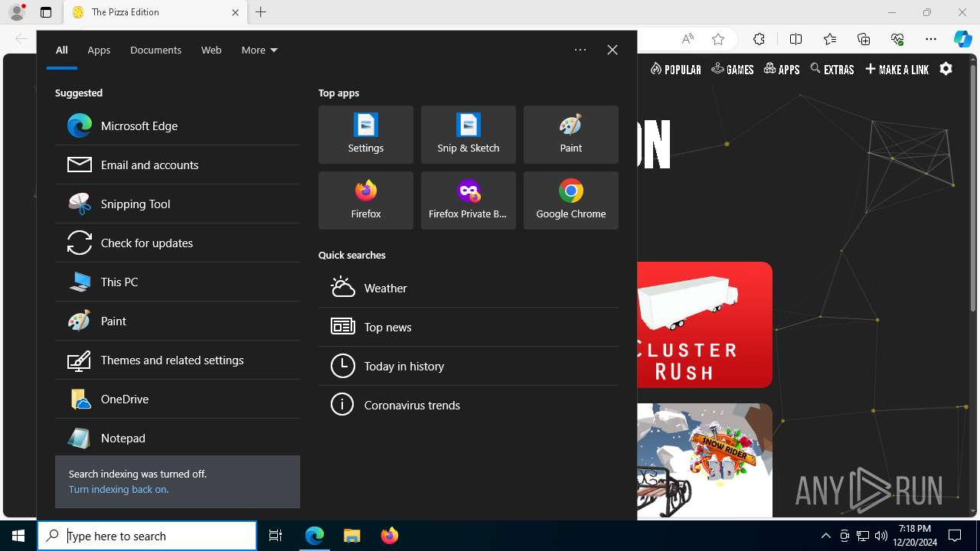Open Snow Rider 3D game thumbnail
The width and height of the screenshot is (980, 551).
pyautogui.click(x=704, y=461)
